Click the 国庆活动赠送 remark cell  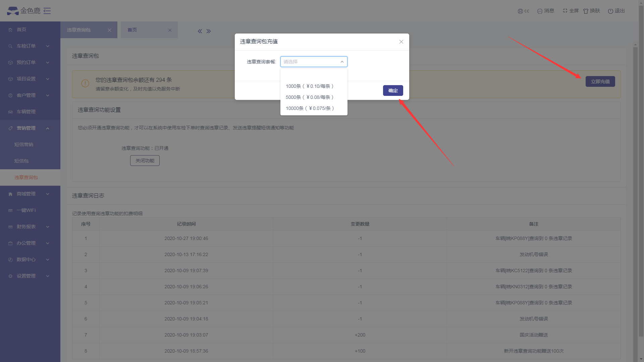coord(534,335)
